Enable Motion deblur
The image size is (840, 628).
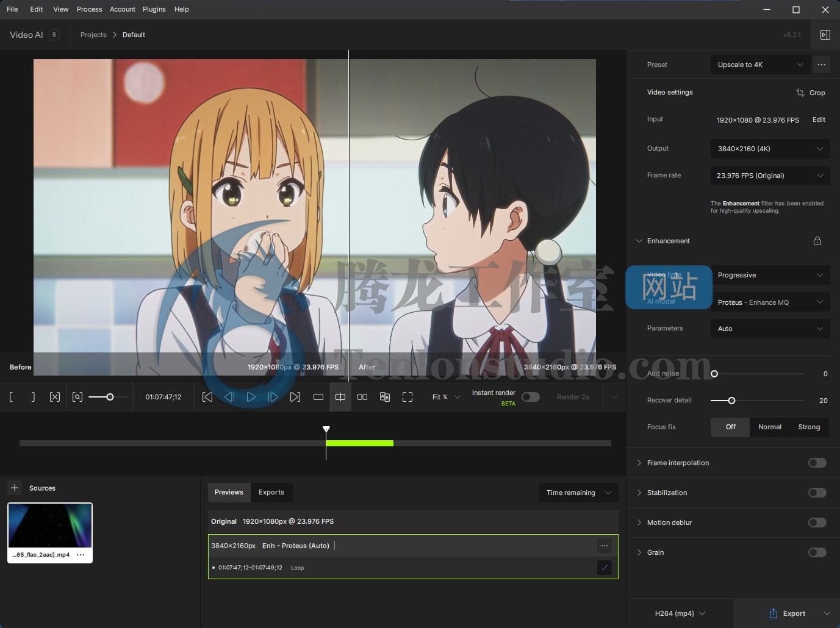click(817, 523)
